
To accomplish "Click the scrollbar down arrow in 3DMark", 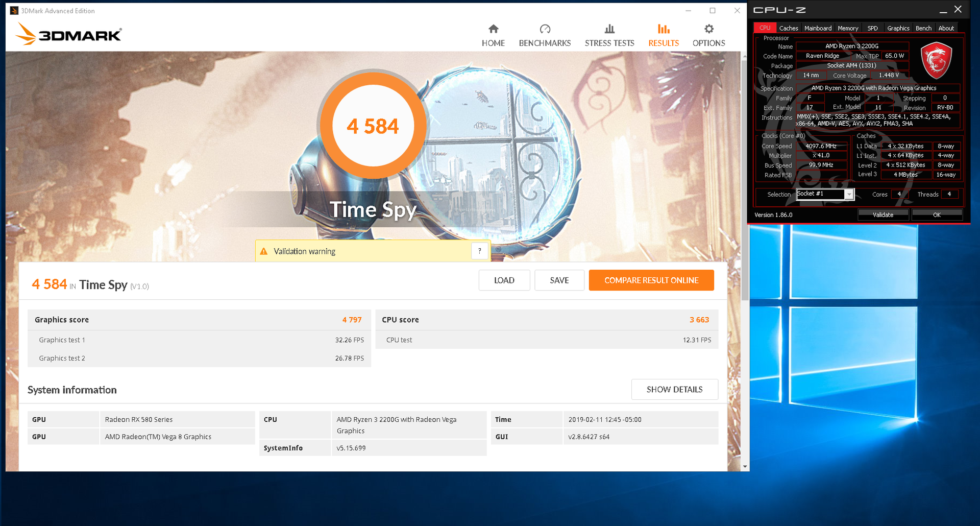I will (x=745, y=466).
